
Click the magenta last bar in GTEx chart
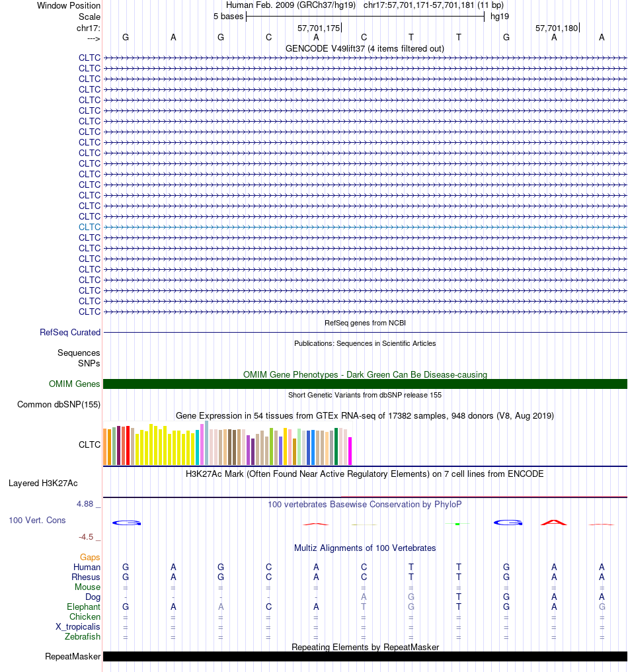350,451
